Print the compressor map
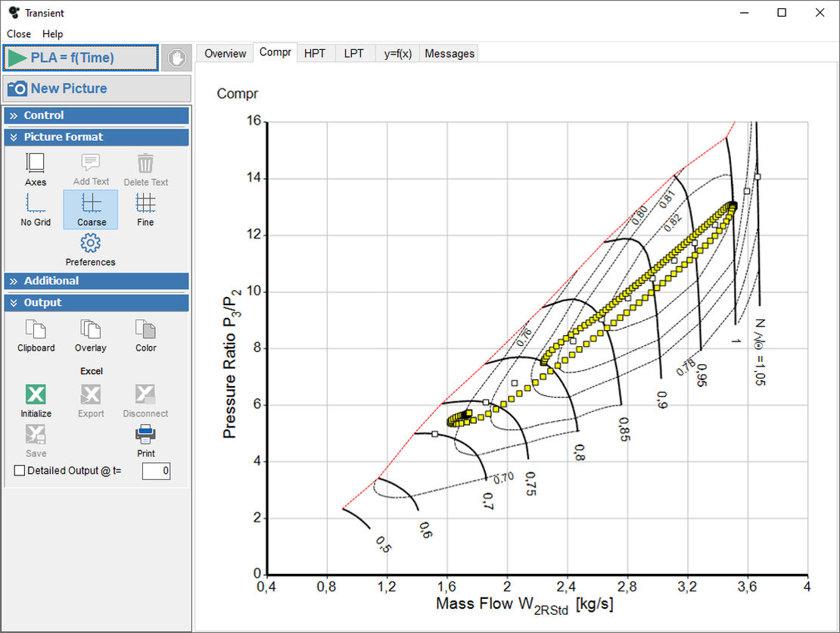840x633 pixels. coord(145,435)
